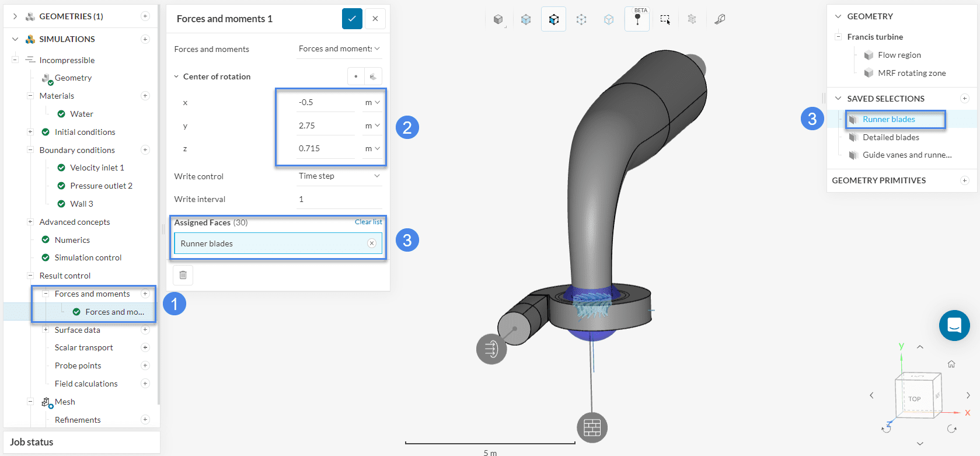The image size is (980, 456).
Task: Collapse the SAVED SELECTIONS section
Action: pos(838,99)
